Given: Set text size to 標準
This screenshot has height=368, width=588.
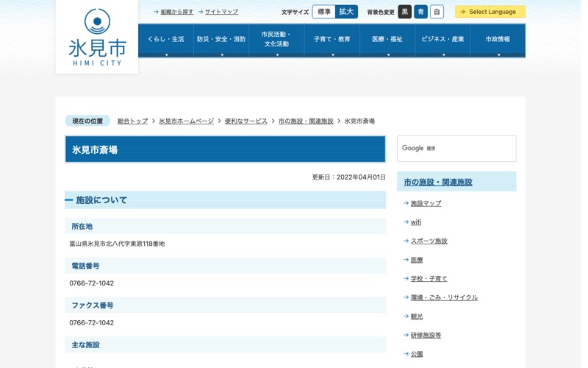Looking at the screenshot, I should [x=324, y=12].
